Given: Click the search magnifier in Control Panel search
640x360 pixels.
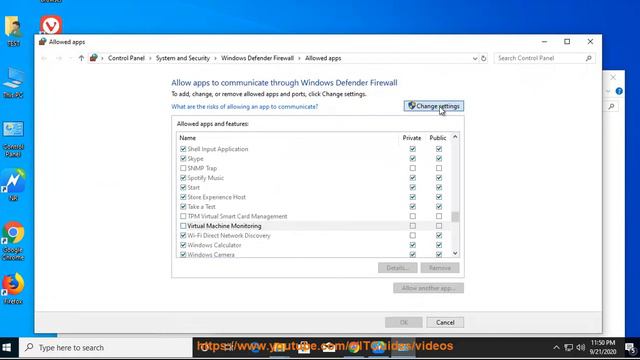Looking at the screenshot, I should (x=589, y=58).
